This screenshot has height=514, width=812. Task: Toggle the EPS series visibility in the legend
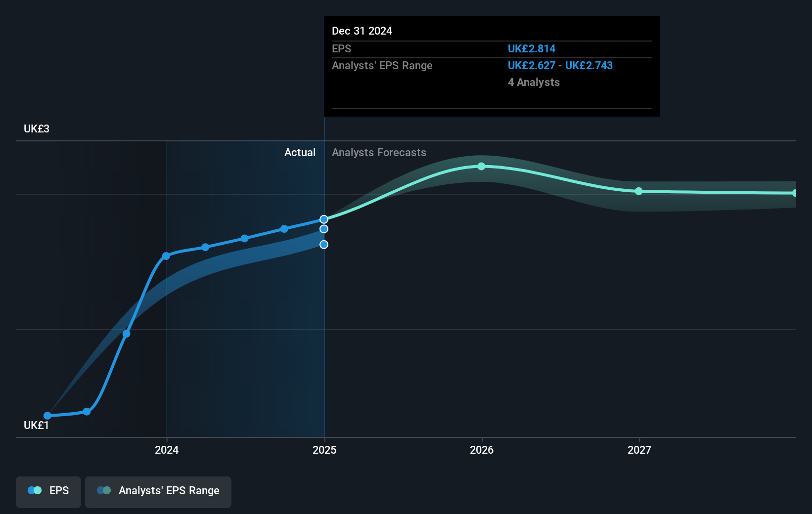[48, 490]
